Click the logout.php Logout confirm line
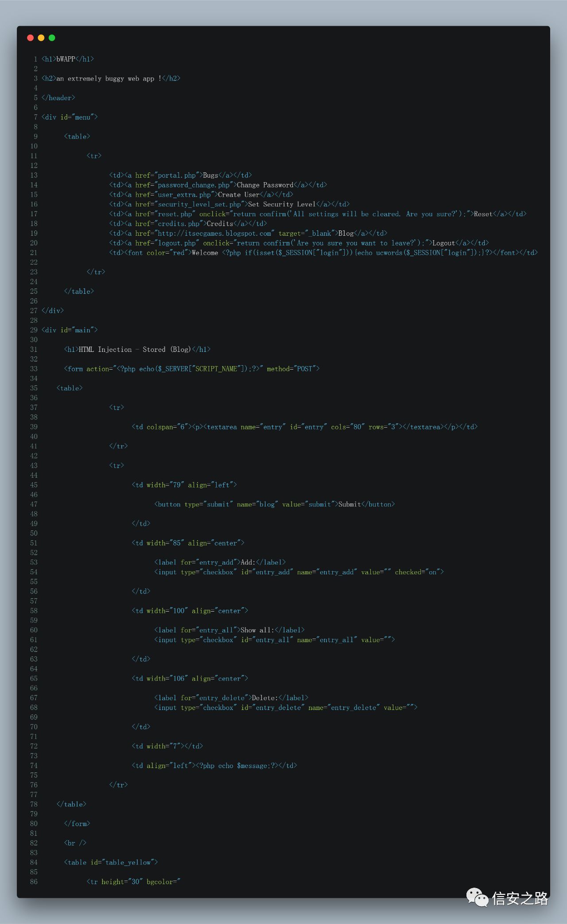567x924 pixels. pyautogui.click(x=299, y=243)
